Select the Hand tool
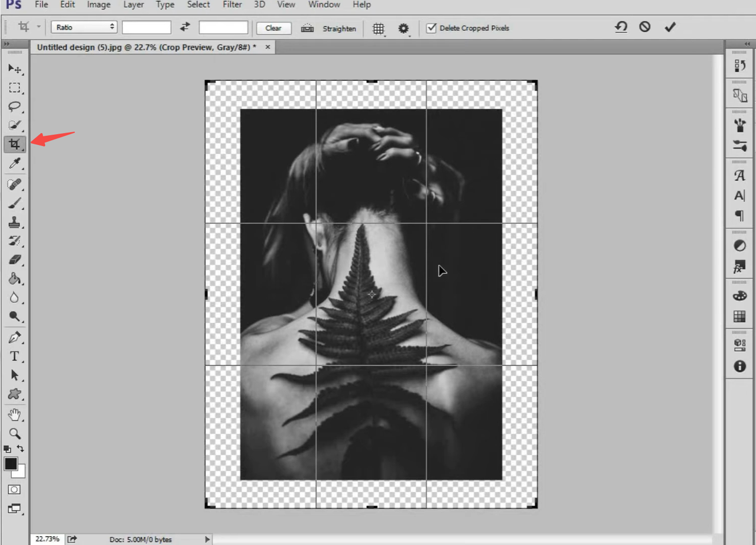This screenshot has height=545, width=756. coord(15,415)
